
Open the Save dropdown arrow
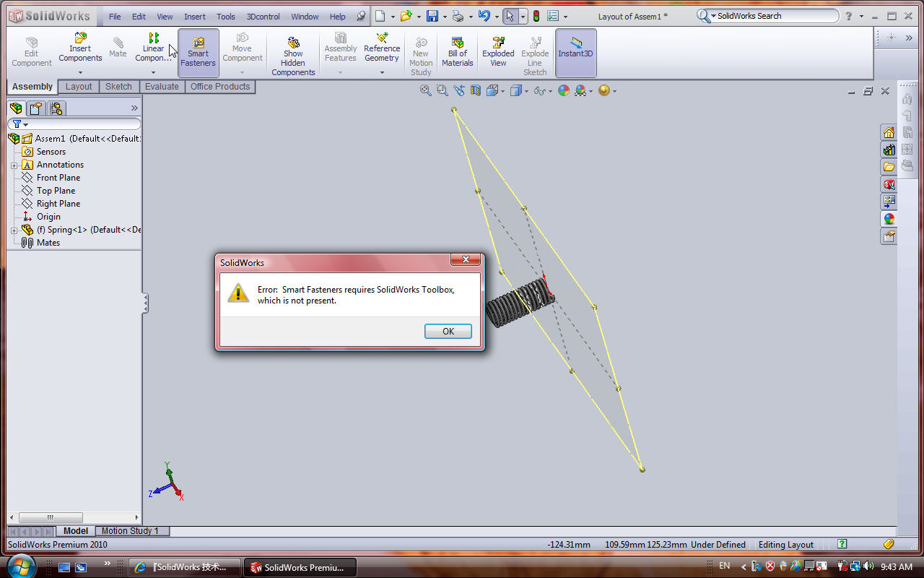(x=445, y=17)
